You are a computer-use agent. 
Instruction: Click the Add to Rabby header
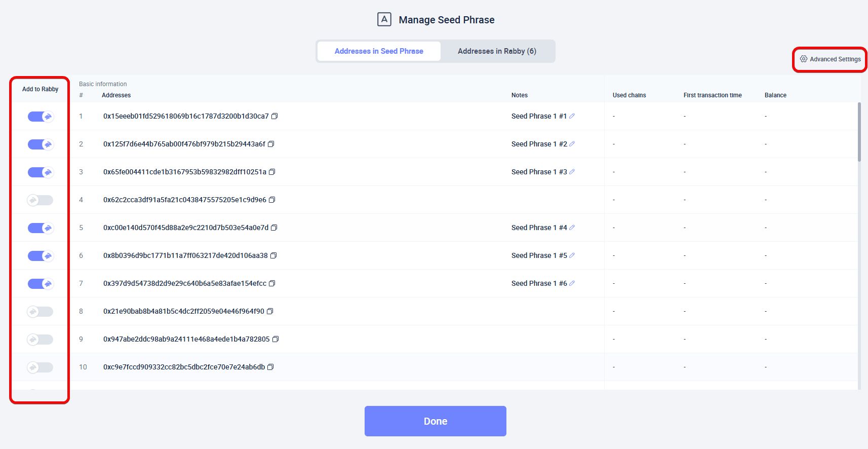[x=40, y=89]
